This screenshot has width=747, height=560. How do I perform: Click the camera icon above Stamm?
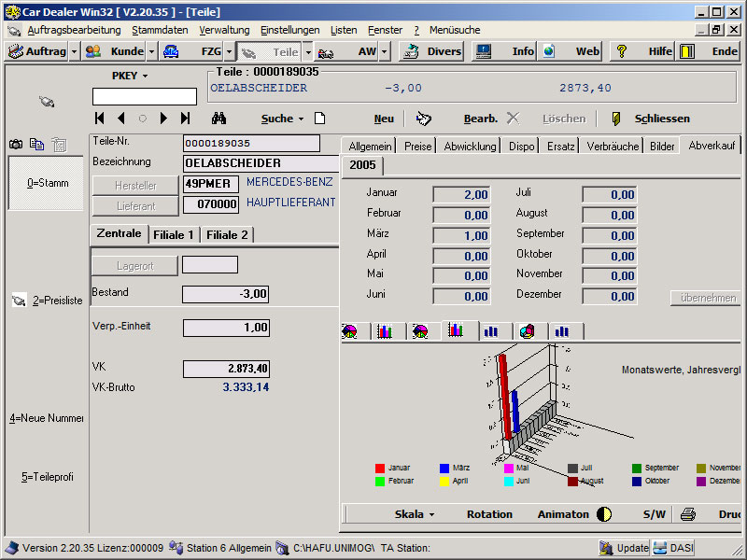16,144
